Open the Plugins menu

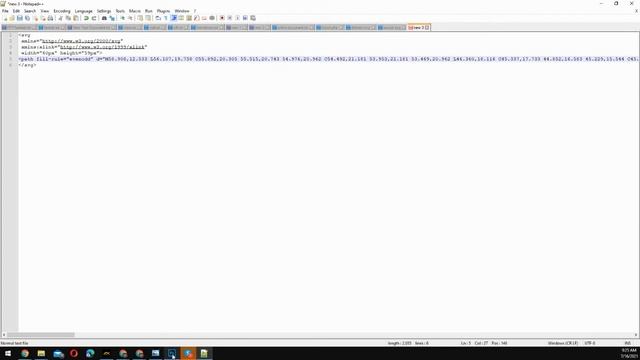pos(163,11)
